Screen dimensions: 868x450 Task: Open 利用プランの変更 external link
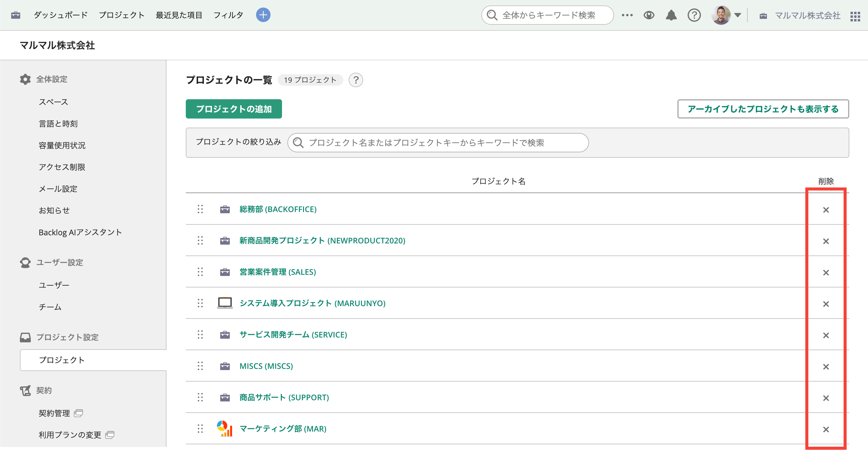(77, 435)
